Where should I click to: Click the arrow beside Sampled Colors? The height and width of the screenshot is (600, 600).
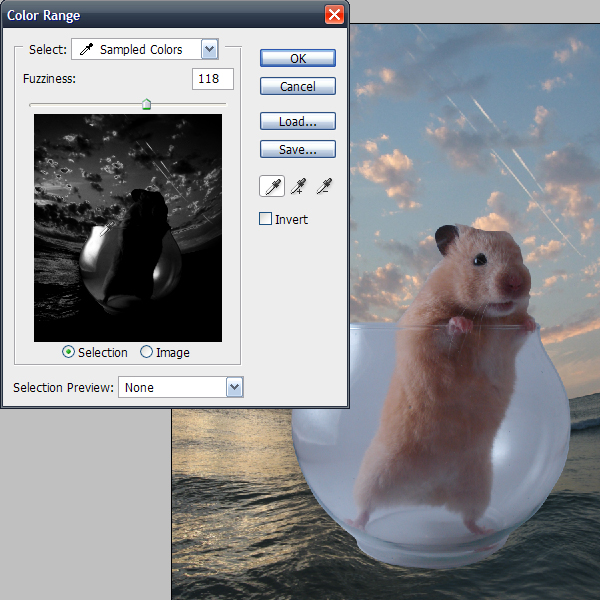click(x=209, y=49)
